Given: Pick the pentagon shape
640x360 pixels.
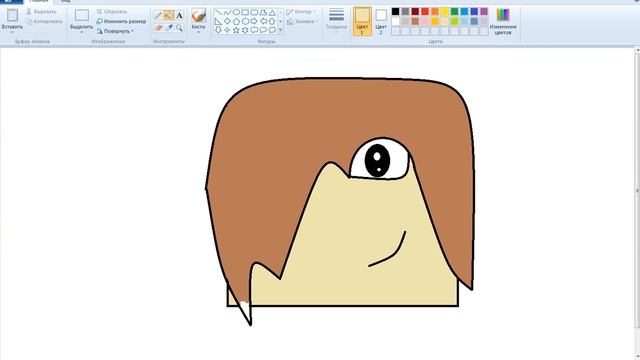Looking at the screenshot, I should [236, 21].
